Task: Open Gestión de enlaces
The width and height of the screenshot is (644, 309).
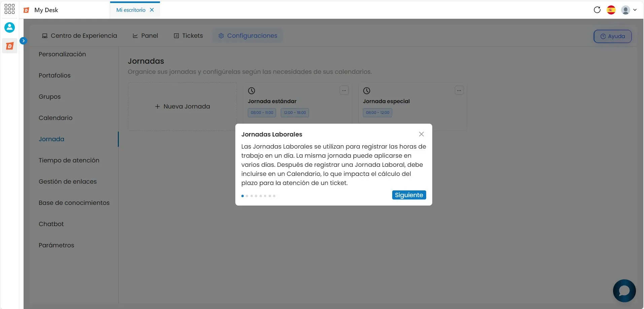Action: click(x=68, y=181)
